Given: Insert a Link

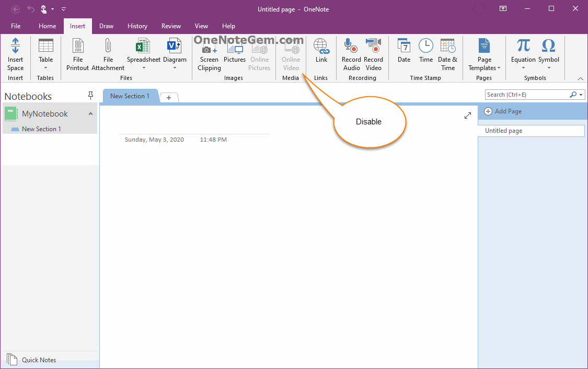Looking at the screenshot, I should click(321, 51).
